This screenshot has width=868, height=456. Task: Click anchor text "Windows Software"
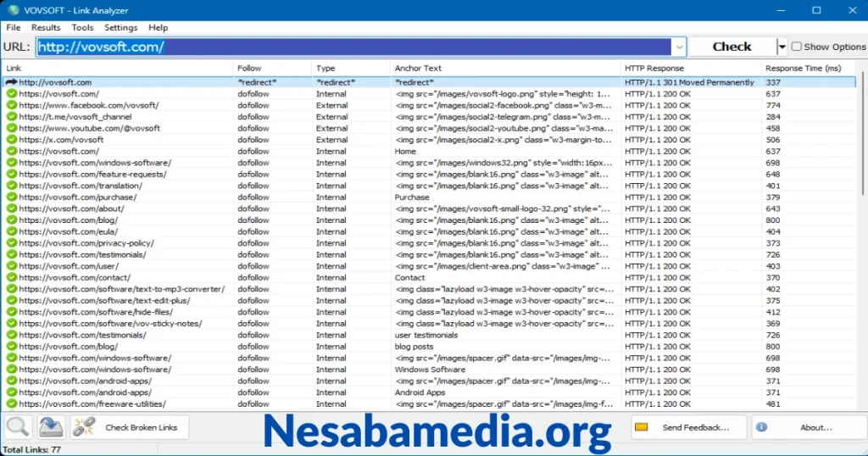click(x=430, y=370)
